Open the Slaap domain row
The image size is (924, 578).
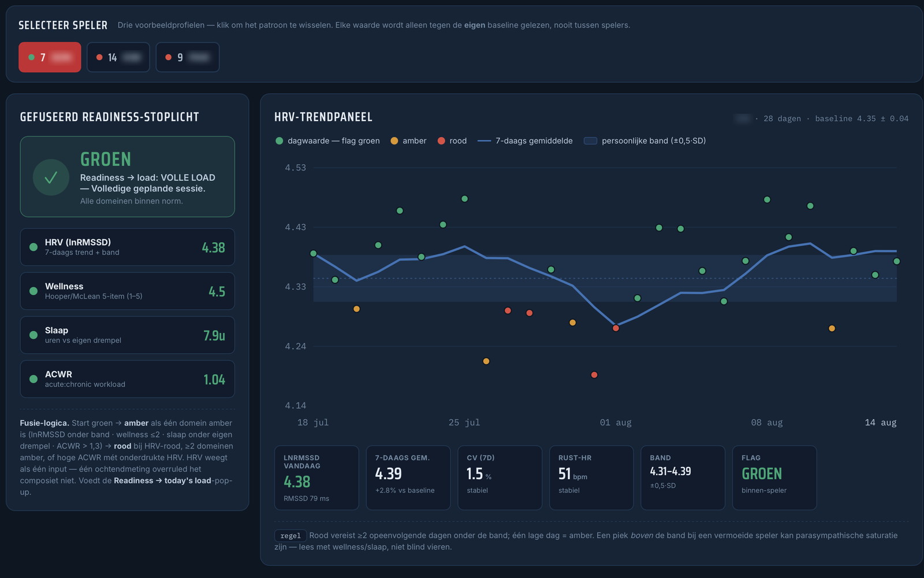pos(127,335)
